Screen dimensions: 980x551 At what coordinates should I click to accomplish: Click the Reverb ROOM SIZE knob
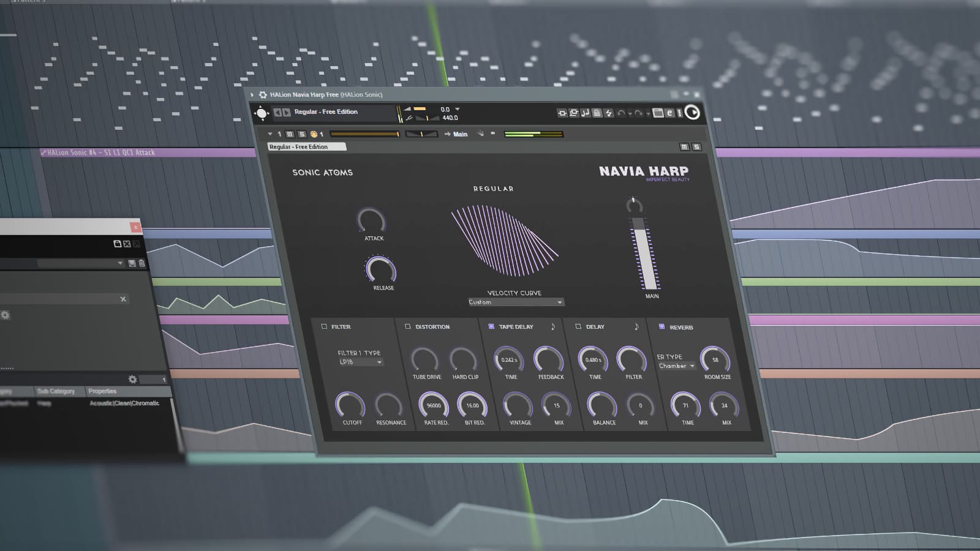point(715,359)
